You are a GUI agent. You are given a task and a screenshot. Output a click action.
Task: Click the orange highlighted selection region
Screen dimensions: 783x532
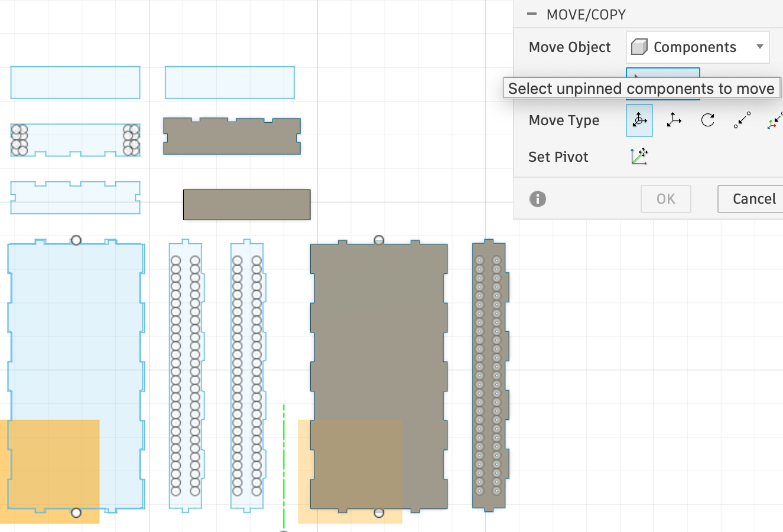click(x=50, y=469)
